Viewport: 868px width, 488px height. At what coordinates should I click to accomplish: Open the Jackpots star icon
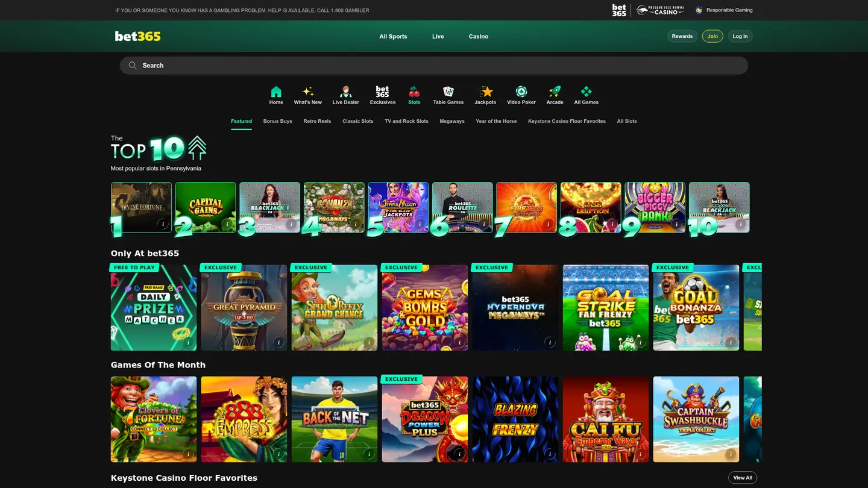click(x=485, y=92)
